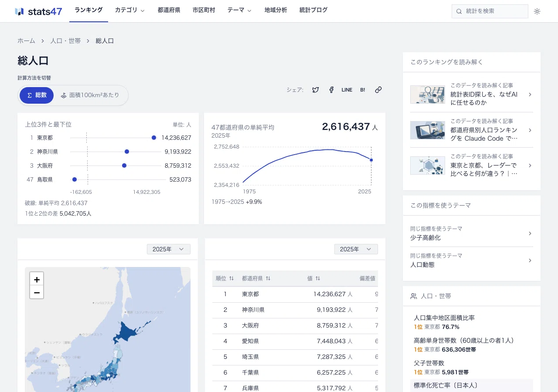Open the 統計ブログ menu

pyautogui.click(x=313, y=10)
